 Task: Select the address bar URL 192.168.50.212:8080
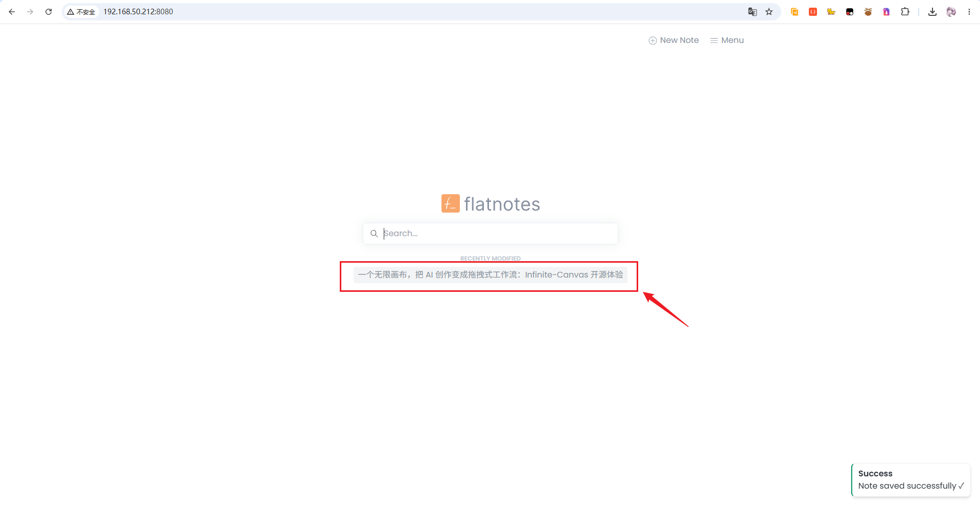click(x=138, y=12)
